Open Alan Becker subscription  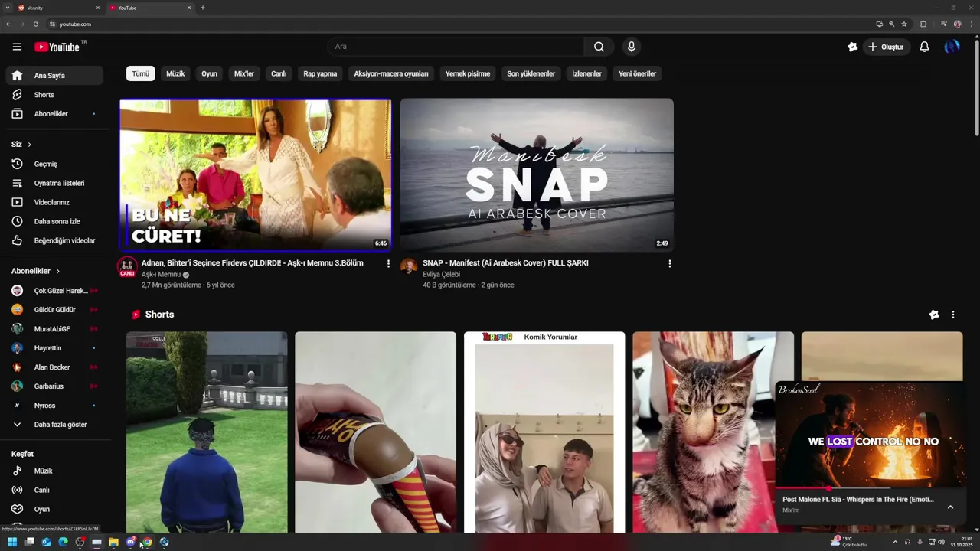pyautogui.click(x=54, y=367)
